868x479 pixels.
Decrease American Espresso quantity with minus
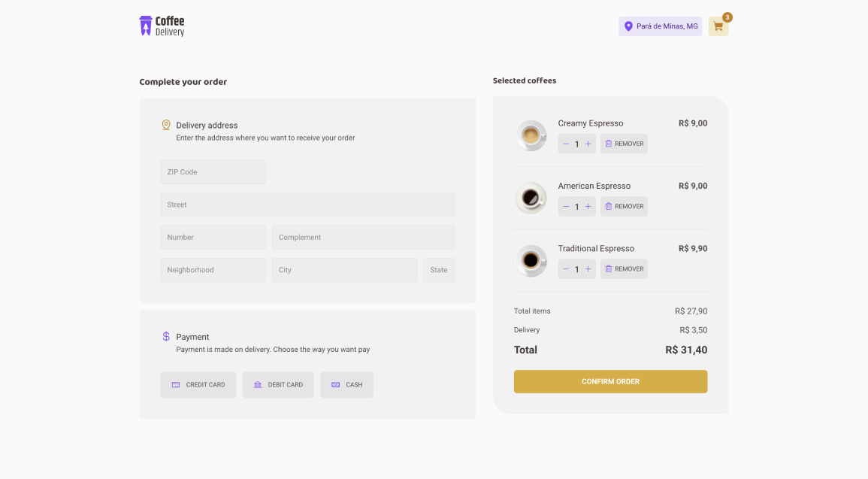click(x=566, y=207)
